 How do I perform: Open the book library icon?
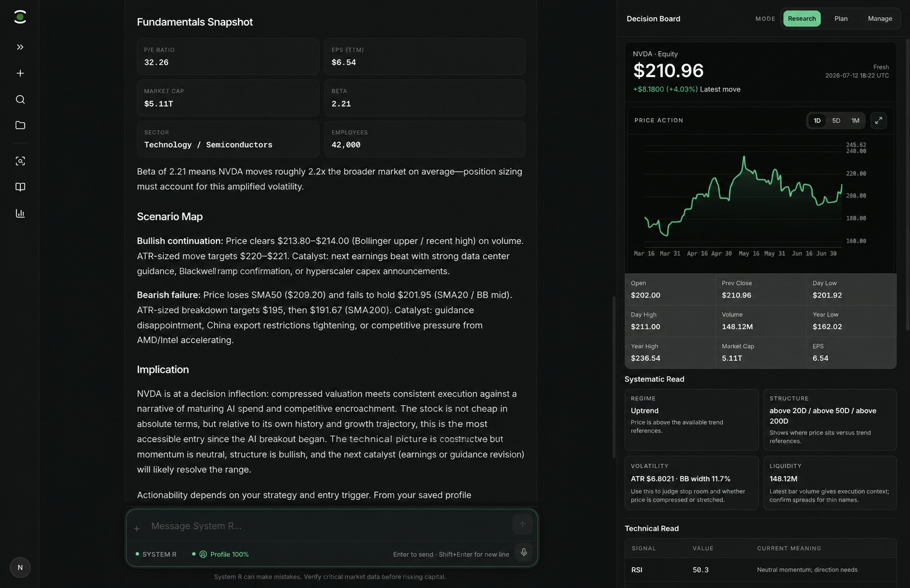pos(20,187)
